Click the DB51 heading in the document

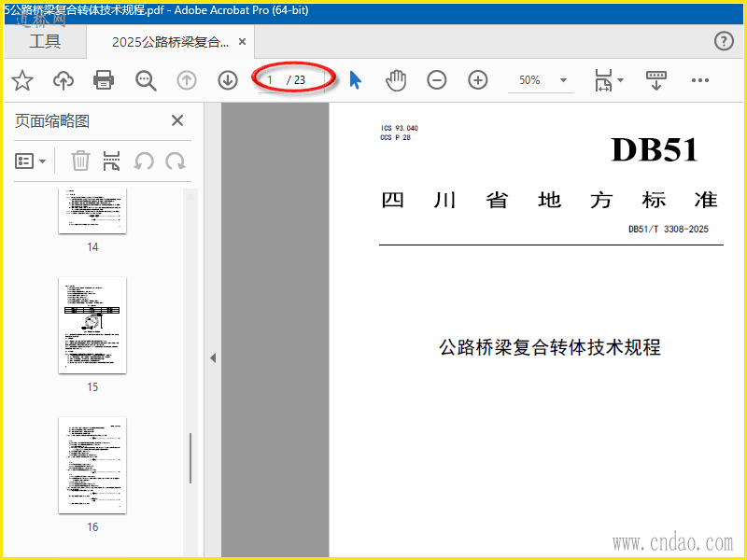tap(655, 149)
